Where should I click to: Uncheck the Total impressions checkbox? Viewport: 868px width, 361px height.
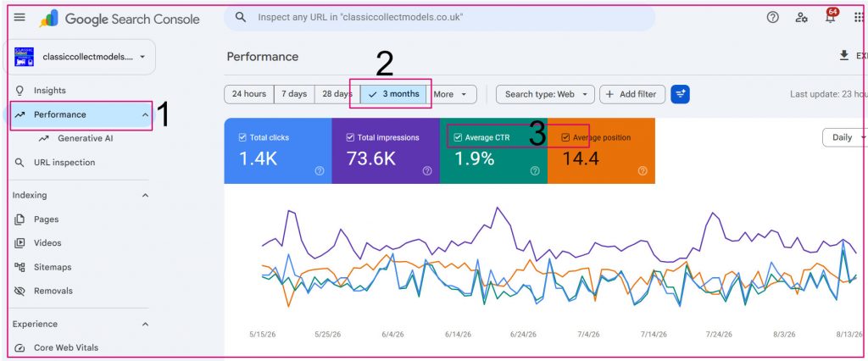tap(350, 137)
